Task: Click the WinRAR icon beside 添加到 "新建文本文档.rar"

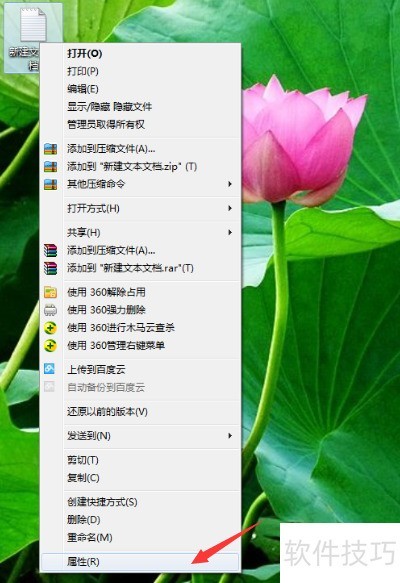Action: tap(51, 268)
